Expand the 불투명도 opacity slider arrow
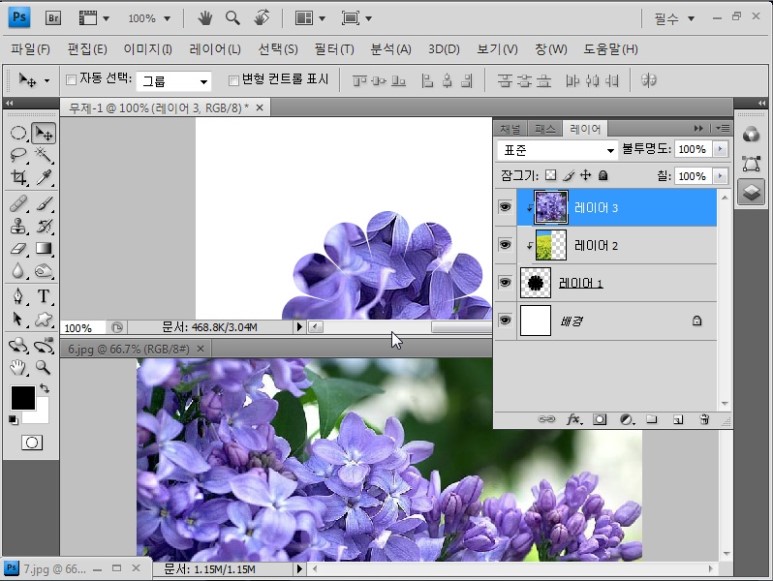This screenshot has height=581, width=773. coord(720,149)
